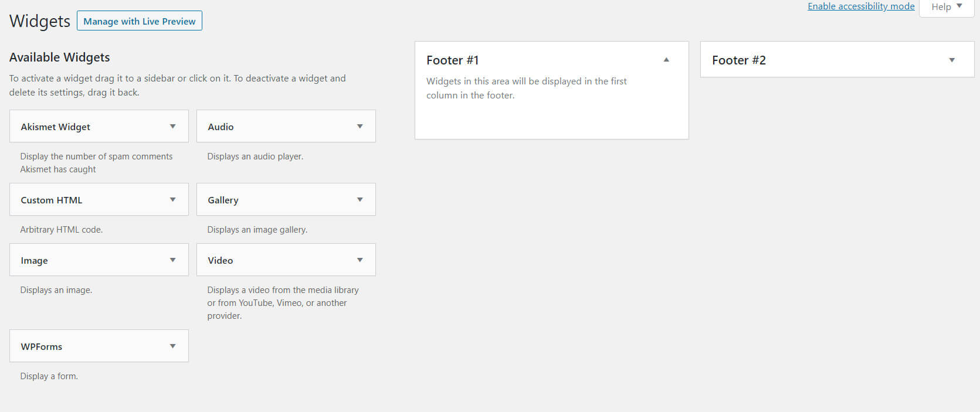
Task: Expand the Akismet Widget arrow
Action: click(x=172, y=127)
